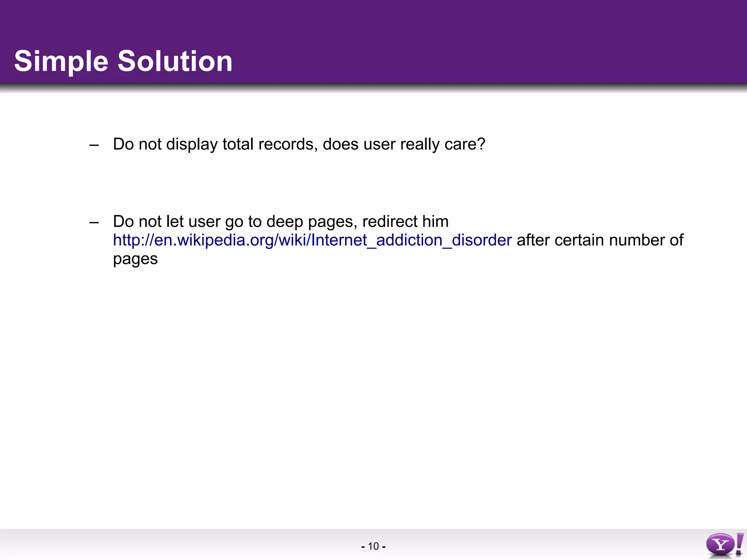747x560 pixels.
Task: Click the slide number 10 indicator
Action: tap(373, 546)
